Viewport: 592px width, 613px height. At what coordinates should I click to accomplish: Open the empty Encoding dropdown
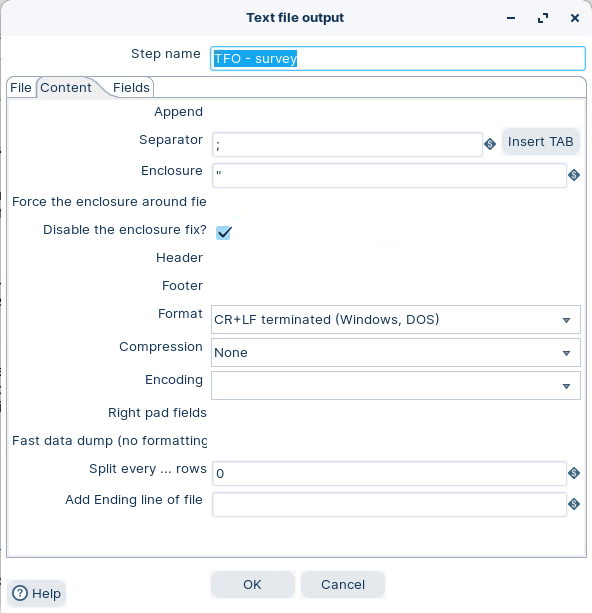click(396, 386)
